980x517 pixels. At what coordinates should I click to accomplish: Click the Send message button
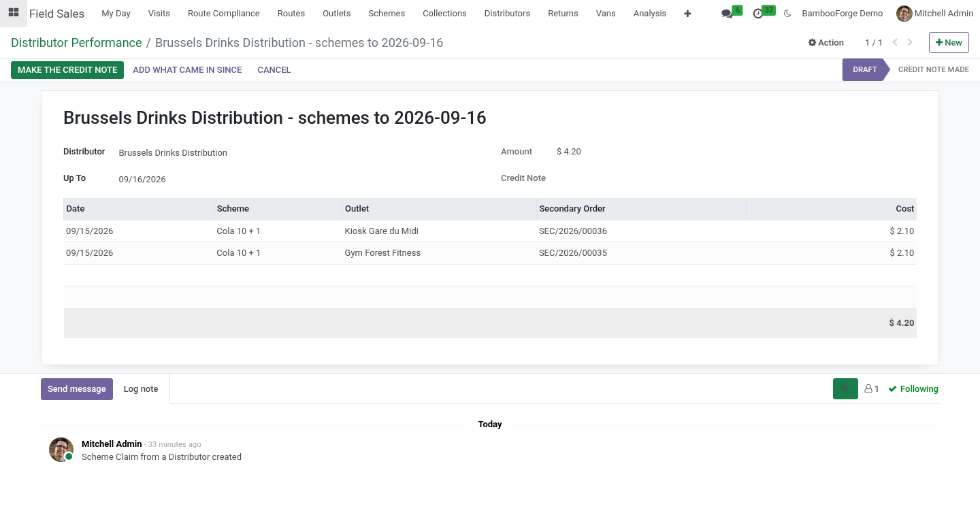pyautogui.click(x=77, y=389)
